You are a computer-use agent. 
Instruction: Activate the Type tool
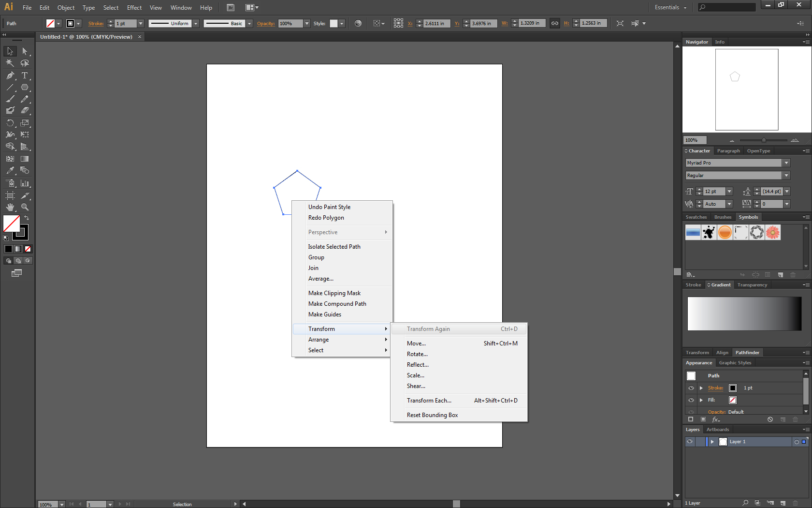coord(25,75)
